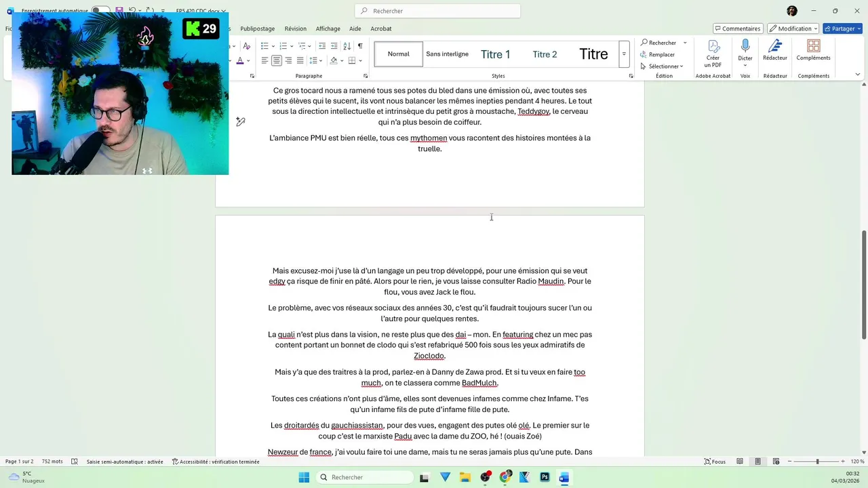Apply the Titre 2 style
868x488 pixels.
click(x=545, y=54)
